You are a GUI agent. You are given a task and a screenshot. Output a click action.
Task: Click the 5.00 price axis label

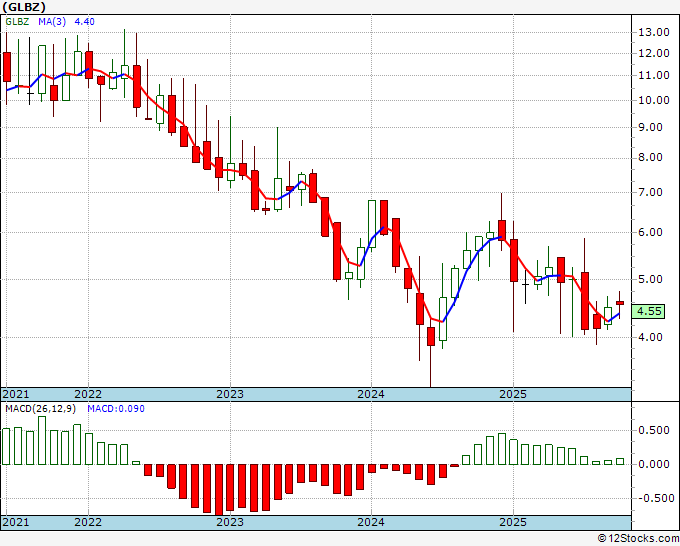coord(651,279)
